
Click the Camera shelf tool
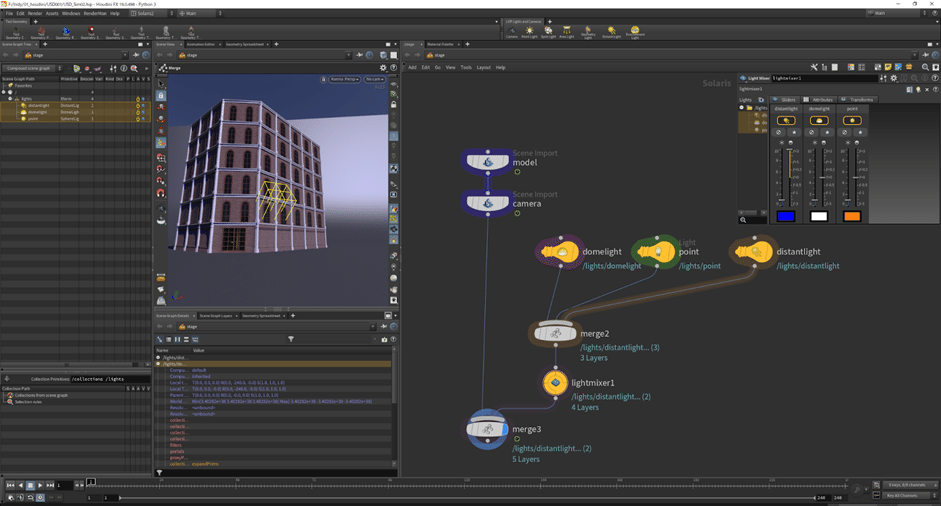coord(511,32)
